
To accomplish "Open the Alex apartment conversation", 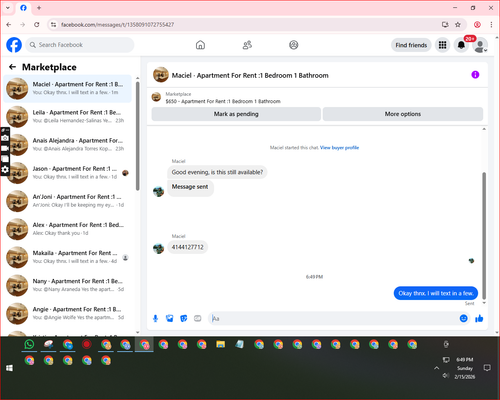I will coord(67,229).
